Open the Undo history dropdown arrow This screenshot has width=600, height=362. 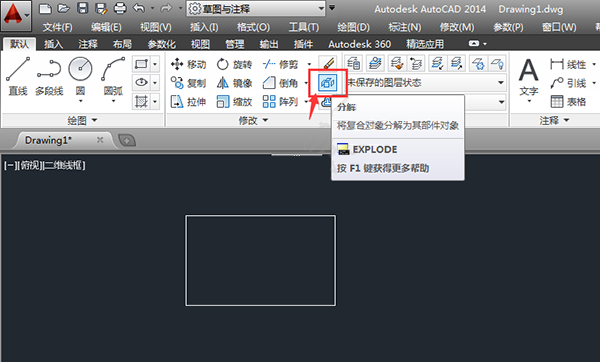(x=152, y=8)
